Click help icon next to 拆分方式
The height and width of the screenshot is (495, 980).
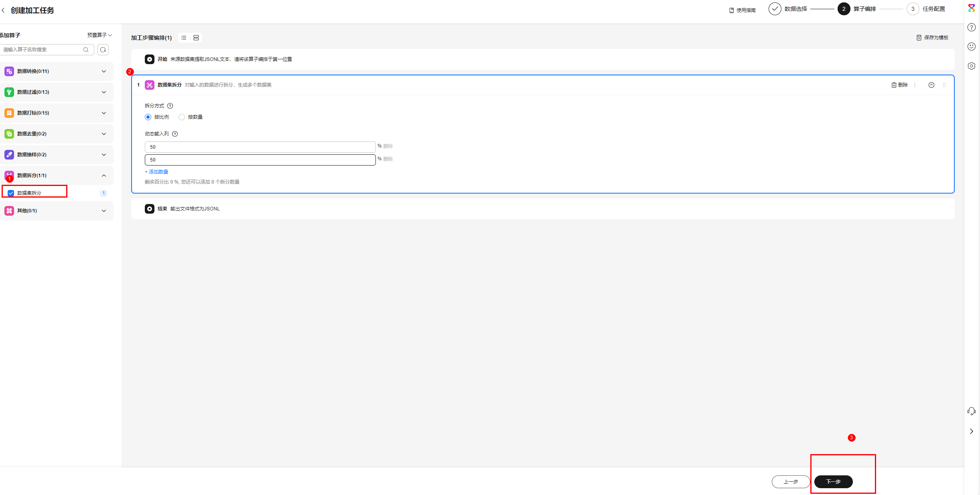(170, 106)
